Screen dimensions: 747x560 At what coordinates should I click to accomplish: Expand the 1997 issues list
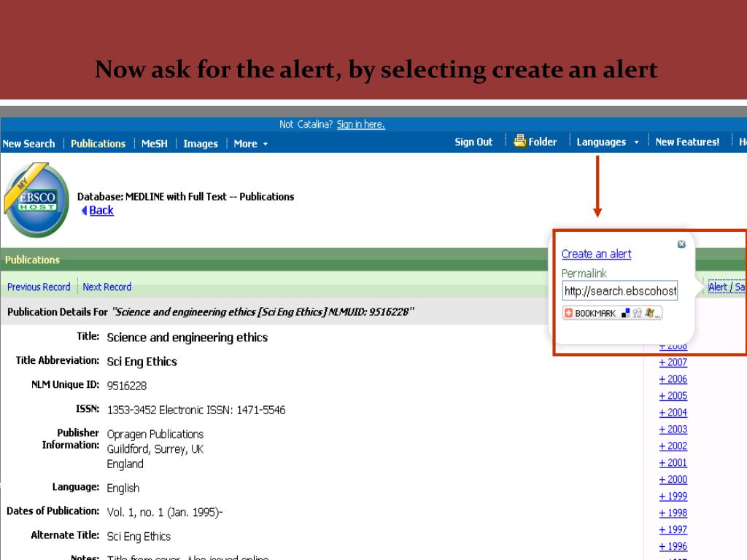(x=673, y=529)
